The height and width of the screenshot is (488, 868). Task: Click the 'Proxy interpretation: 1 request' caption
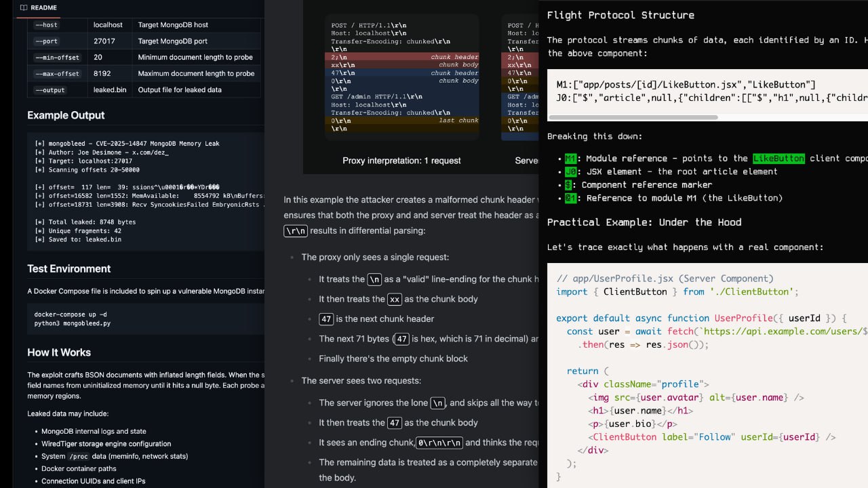click(x=401, y=161)
